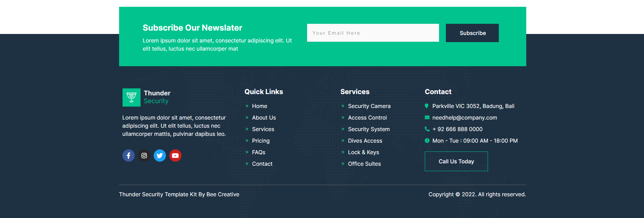644x218 pixels.
Task: Click the phone handset icon
Action: pos(427,129)
